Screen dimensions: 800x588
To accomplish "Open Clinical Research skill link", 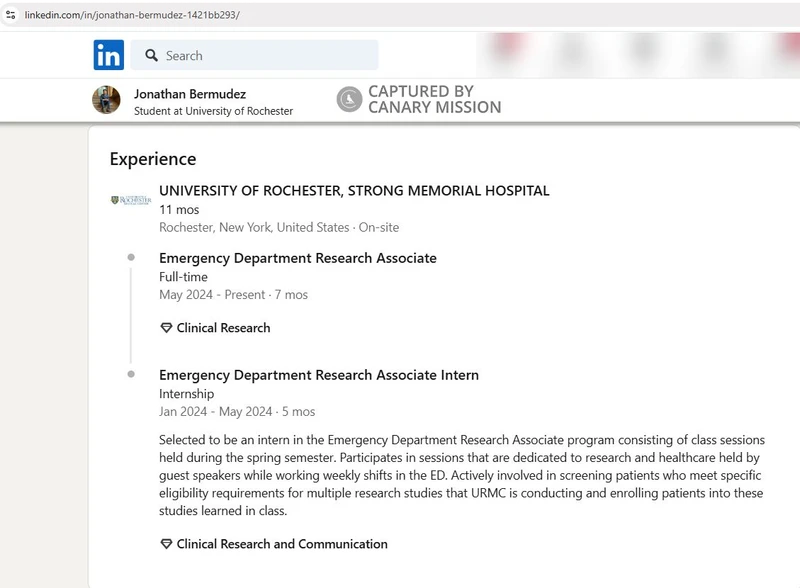I will (223, 328).
